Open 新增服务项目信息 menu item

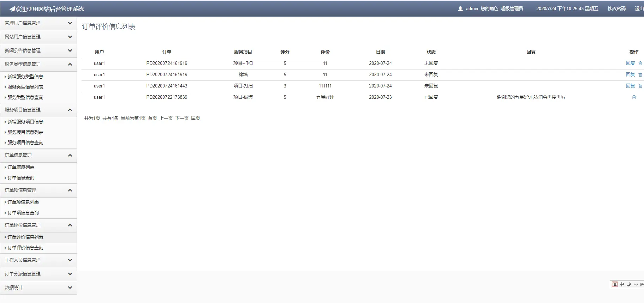click(x=25, y=122)
